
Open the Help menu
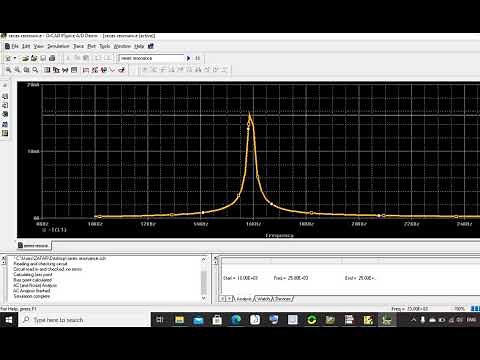tap(139, 46)
